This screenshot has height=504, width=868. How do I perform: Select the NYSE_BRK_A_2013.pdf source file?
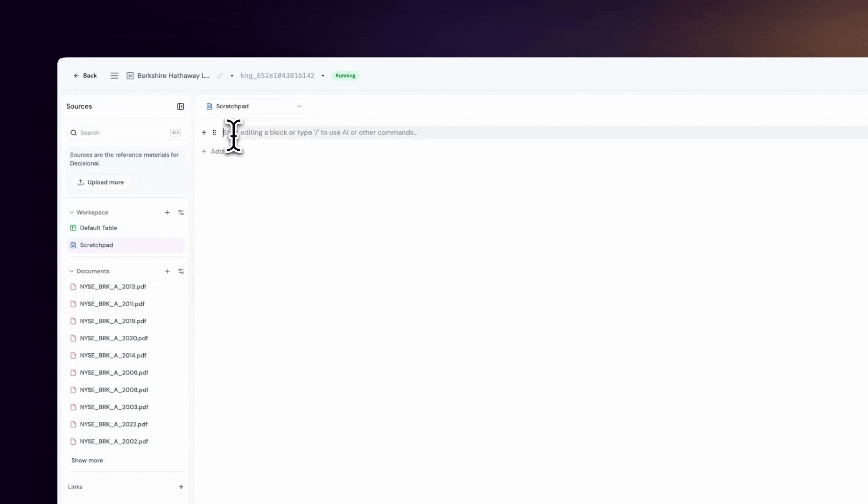coord(112,287)
